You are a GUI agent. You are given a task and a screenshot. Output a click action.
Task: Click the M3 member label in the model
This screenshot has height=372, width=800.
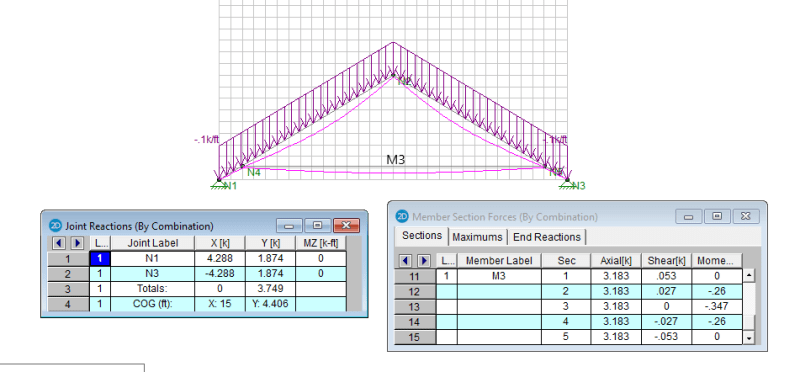click(395, 160)
